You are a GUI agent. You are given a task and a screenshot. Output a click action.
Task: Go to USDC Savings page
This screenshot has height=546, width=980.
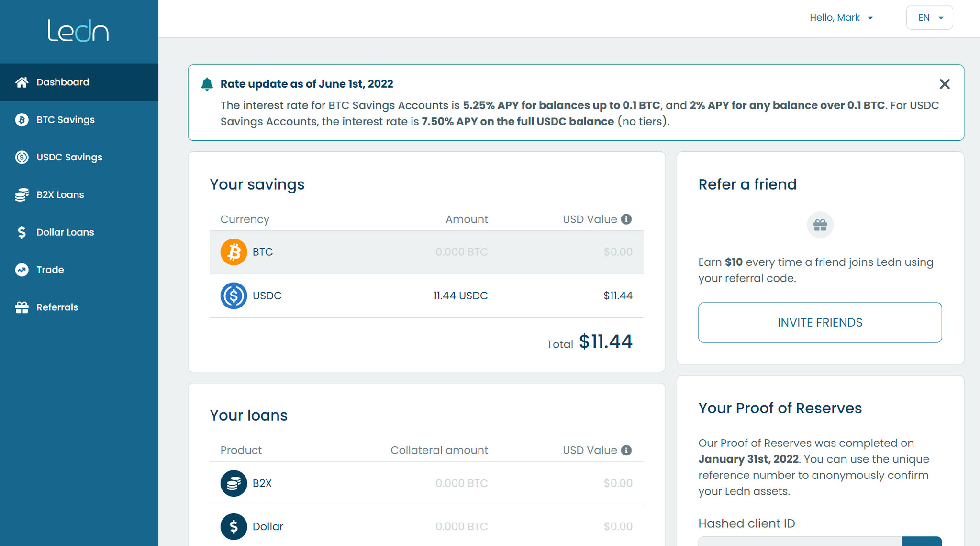[69, 157]
